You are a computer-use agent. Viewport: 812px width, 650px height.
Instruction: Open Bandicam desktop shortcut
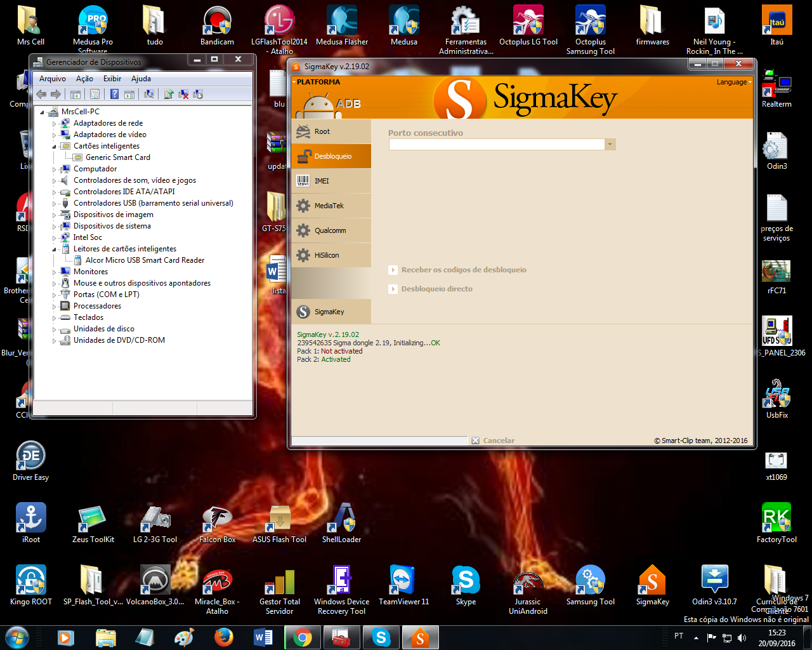click(x=217, y=27)
